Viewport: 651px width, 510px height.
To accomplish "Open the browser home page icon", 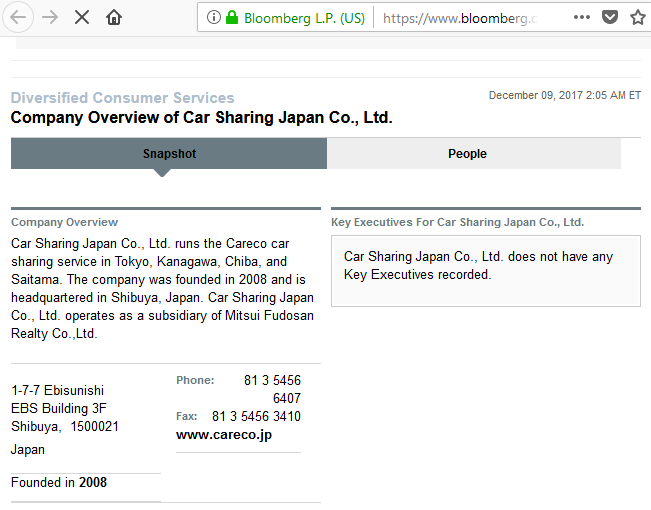I will click(114, 17).
